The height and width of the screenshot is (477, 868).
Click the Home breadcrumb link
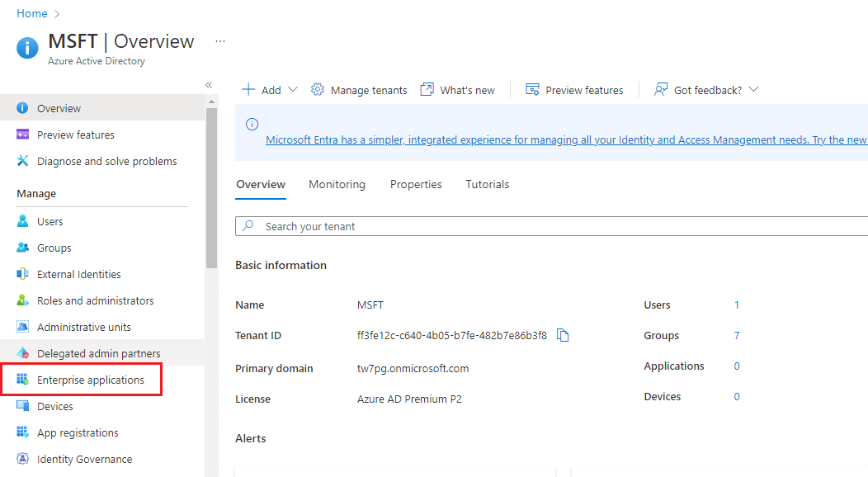[x=32, y=13]
